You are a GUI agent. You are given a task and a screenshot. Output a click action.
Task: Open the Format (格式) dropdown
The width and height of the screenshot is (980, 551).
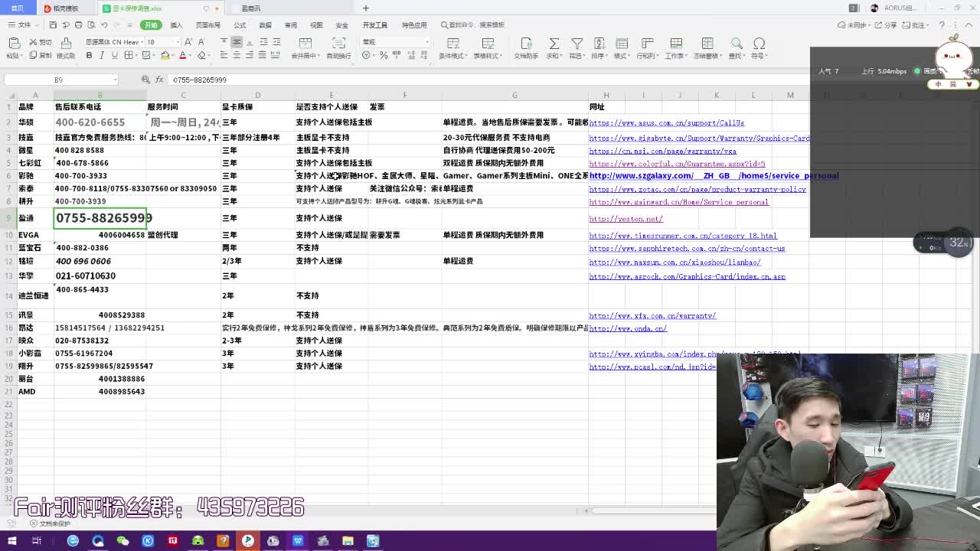(x=622, y=47)
